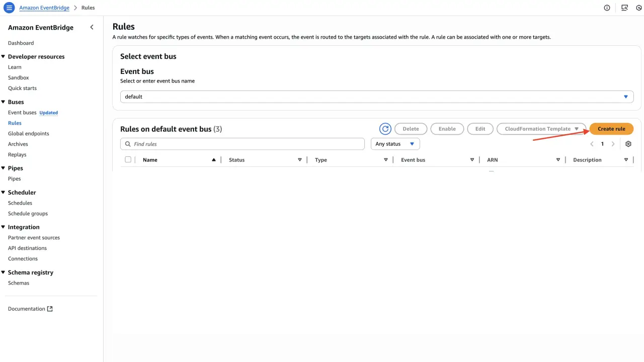Open the hamburger navigation menu icon
The width and height of the screenshot is (644, 362).
[9, 8]
